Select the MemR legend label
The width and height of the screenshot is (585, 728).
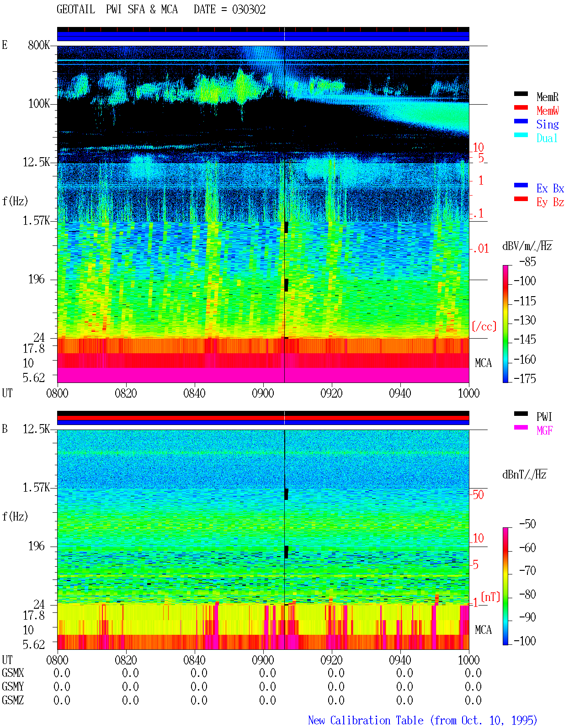click(548, 97)
